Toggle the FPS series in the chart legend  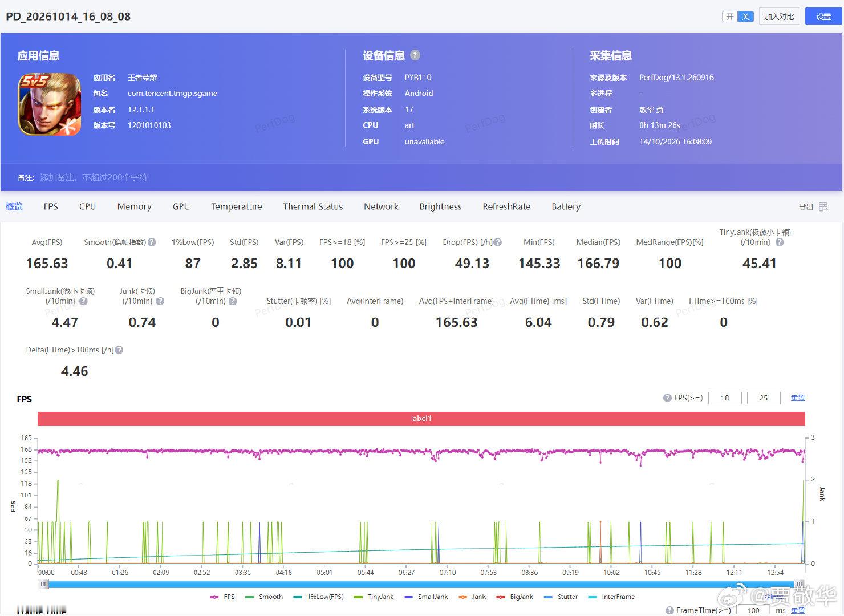tap(222, 597)
